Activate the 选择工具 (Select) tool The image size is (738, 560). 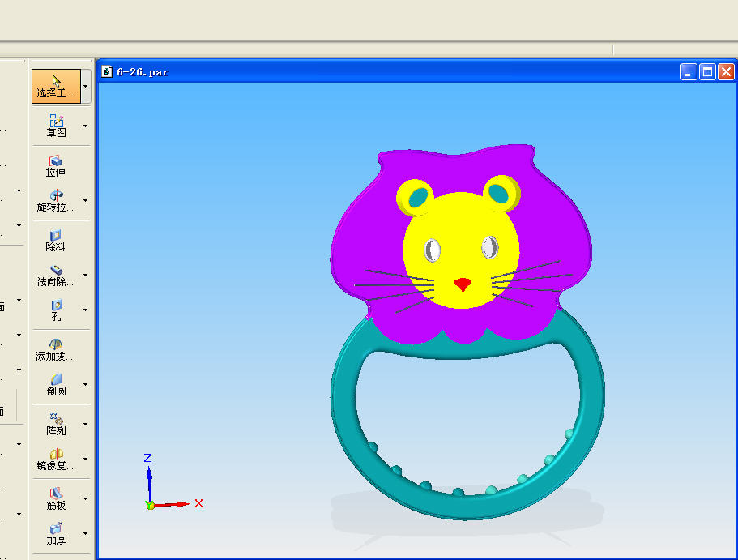coord(56,86)
